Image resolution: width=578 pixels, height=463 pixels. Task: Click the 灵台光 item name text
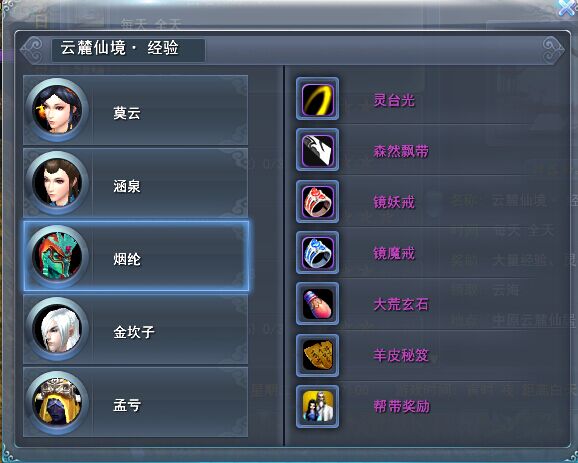394,100
